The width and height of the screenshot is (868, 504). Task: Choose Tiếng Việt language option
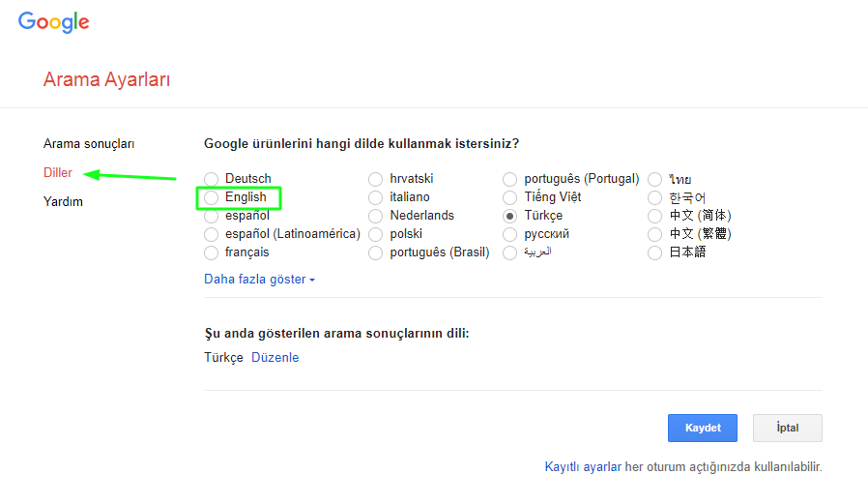(509, 197)
